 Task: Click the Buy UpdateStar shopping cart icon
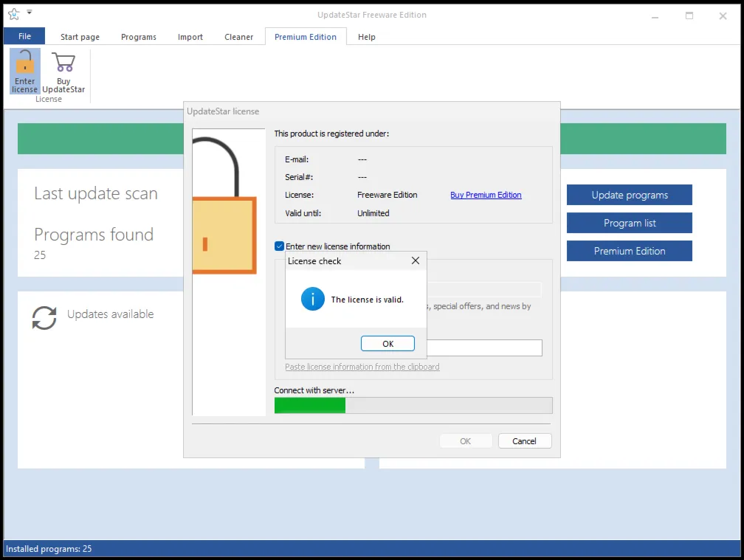(x=63, y=62)
